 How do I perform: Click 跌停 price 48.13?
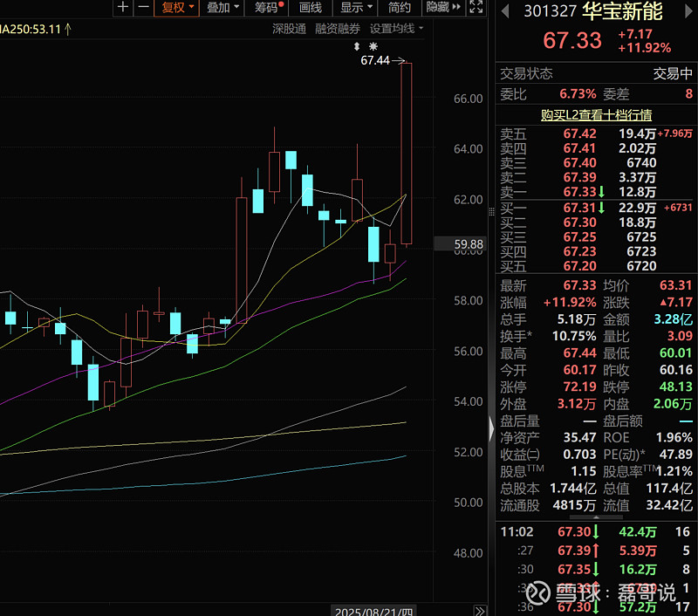click(x=675, y=387)
